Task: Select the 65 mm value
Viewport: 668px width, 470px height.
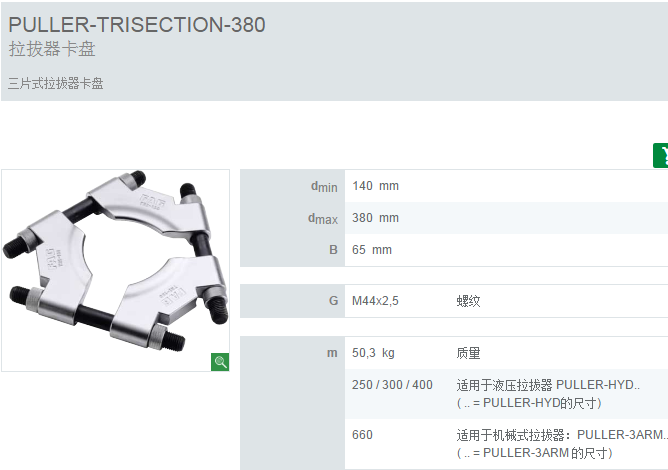Action: tap(372, 250)
